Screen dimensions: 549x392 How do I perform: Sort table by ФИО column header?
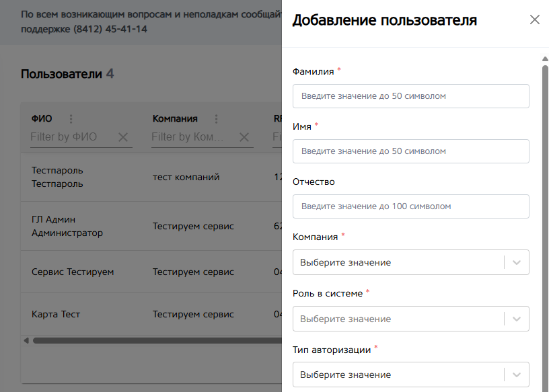pos(42,119)
